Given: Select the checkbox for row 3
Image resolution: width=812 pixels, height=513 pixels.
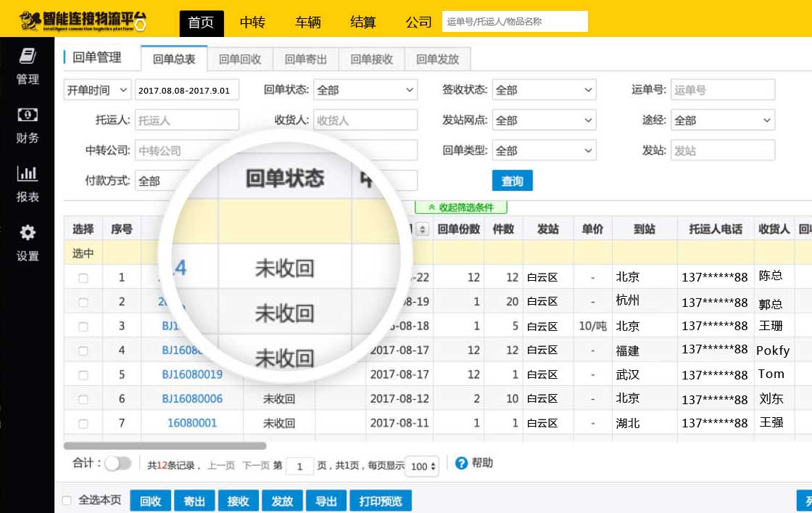Looking at the screenshot, I should [83, 327].
